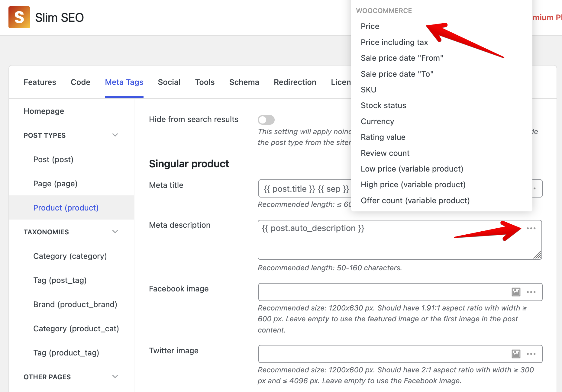Choose Sale price date "To" variable
Screen dimensions: 562x392
(x=397, y=74)
